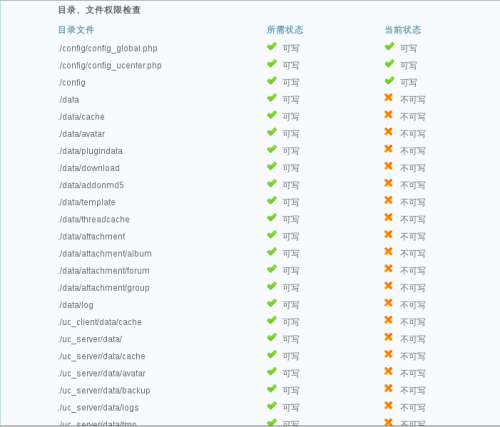Click the orange X icon for ./uc_server/data/avatar
This screenshot has width=500, height=427.
(x=388, y=371)
